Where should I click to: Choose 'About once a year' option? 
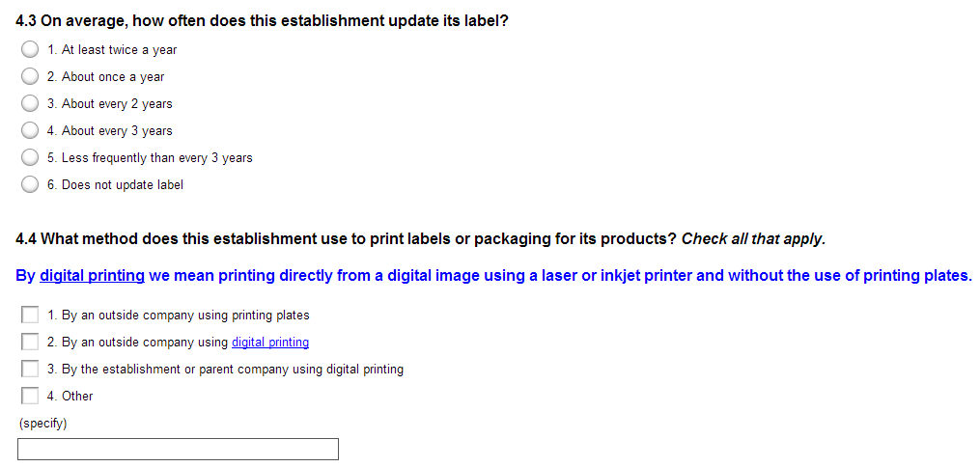(30, 76)
